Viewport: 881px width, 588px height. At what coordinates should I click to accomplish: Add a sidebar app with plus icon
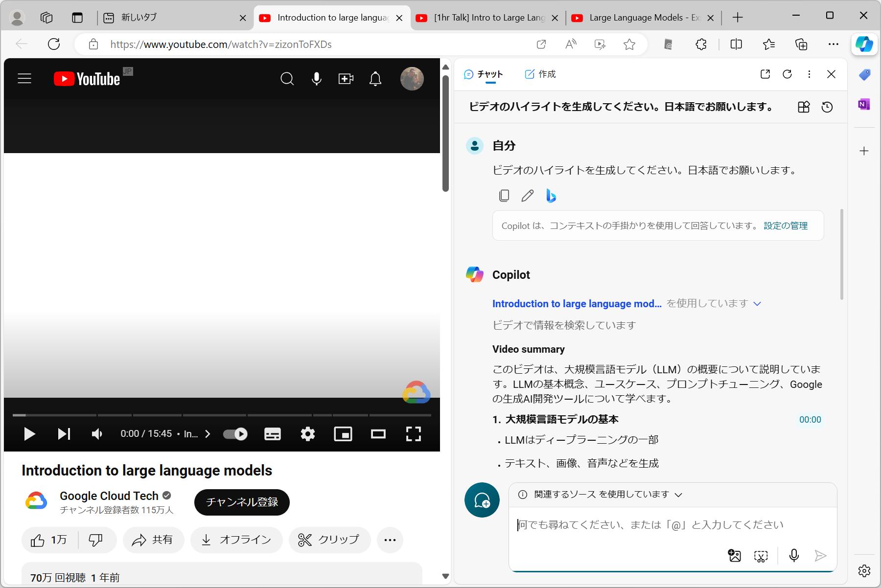(864, 151)
